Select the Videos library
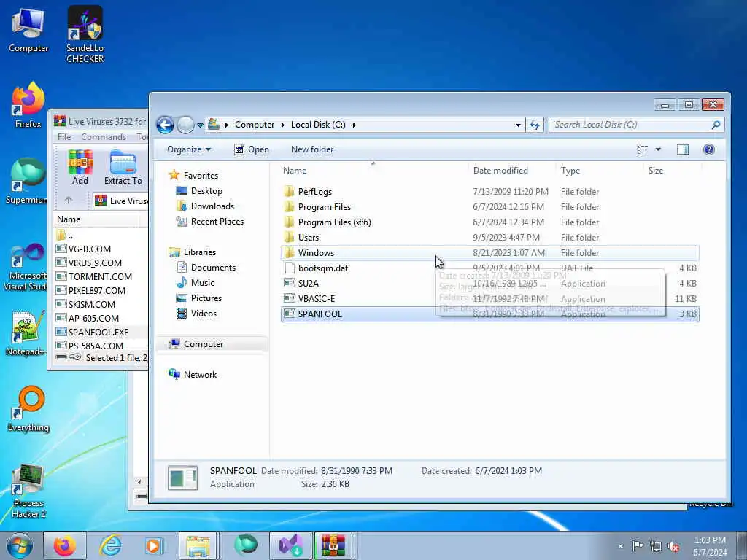This screenshot has height=560, width=747. (x=204, y=314)
